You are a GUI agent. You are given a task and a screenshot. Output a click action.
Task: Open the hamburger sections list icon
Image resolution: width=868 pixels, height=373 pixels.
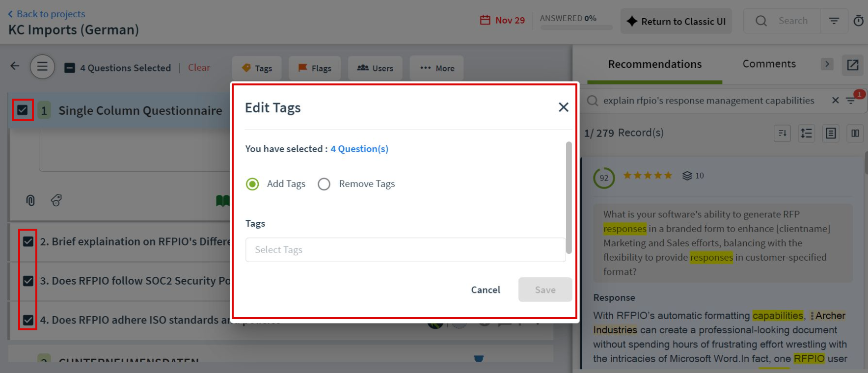tap(42, 66)
